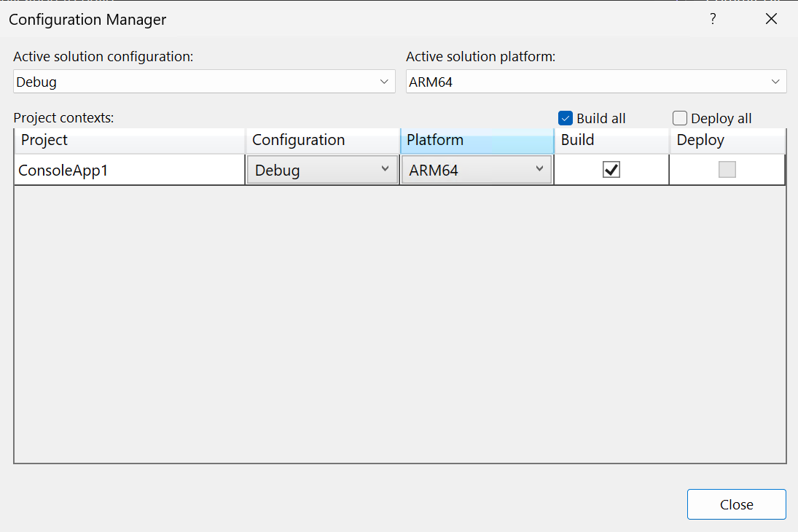Sort by the Configuration column header
The width and height of the screenshot is (798, 532).
click(x=322, y=140)
